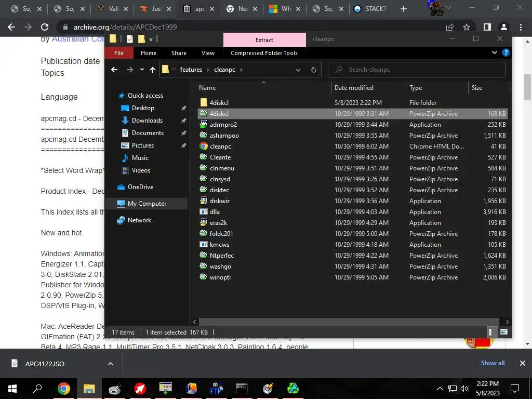Open OneDrive in navigation pane
Viewport: 532px width, 399px height.
[x=140, y=187]
